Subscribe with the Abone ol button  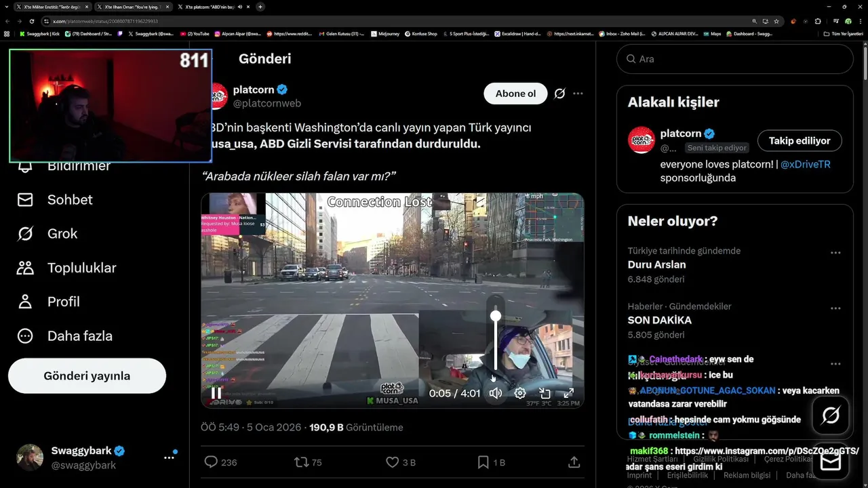[515, 94]
